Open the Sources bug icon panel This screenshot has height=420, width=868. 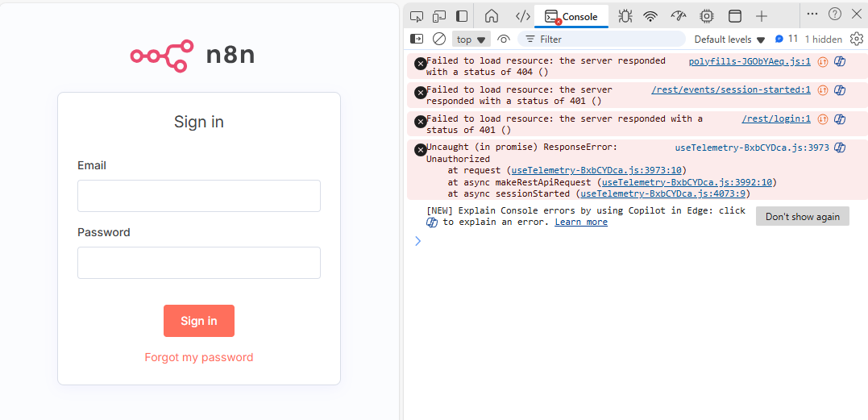coord(625,16)
